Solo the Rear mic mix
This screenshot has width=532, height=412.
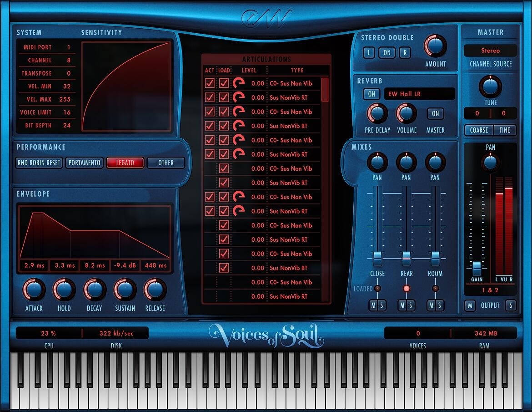pos(411,305)
